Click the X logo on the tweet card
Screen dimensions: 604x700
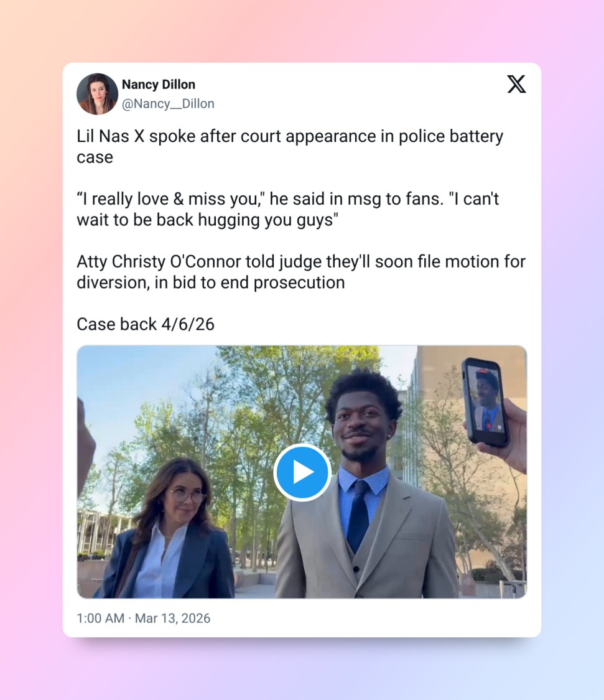pos(516,84)
